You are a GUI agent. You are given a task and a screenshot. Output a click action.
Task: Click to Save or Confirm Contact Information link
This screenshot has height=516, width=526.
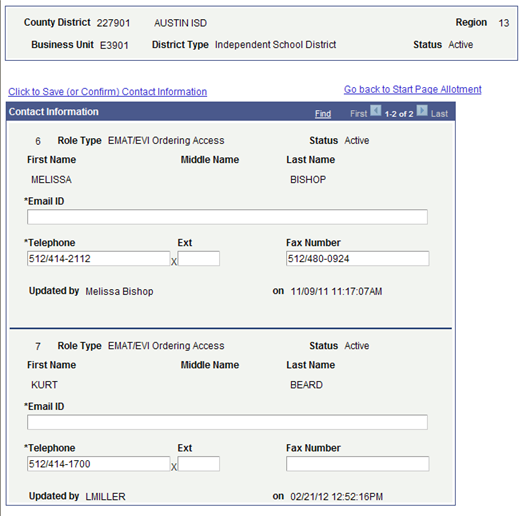107,92
